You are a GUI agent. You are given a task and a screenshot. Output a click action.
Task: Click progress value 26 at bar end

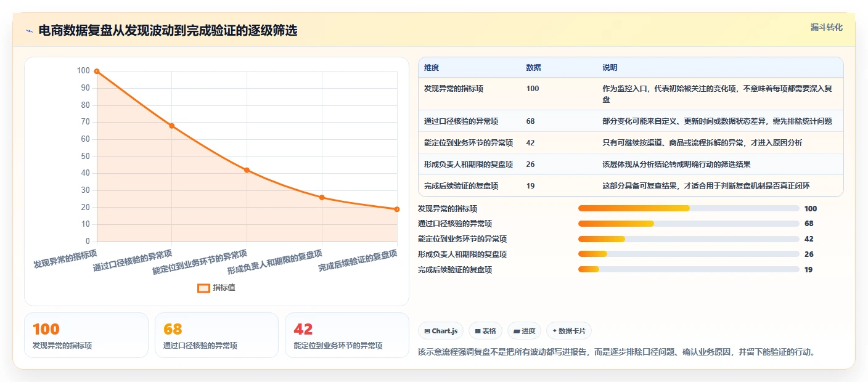click(809, 254)
